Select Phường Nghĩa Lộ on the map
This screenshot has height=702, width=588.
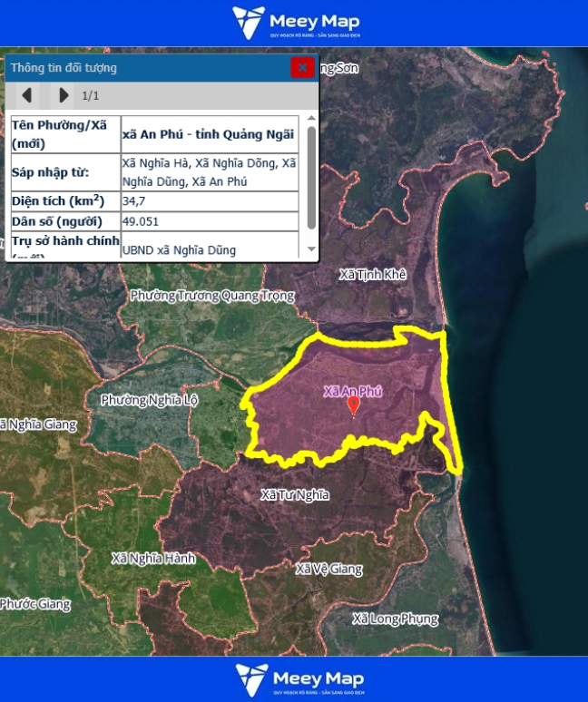point(149,400)
